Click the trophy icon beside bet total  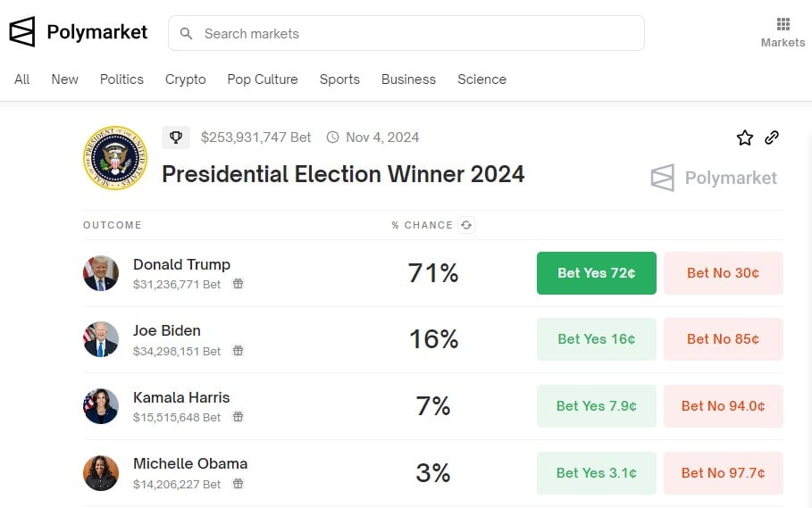point(176,137)
